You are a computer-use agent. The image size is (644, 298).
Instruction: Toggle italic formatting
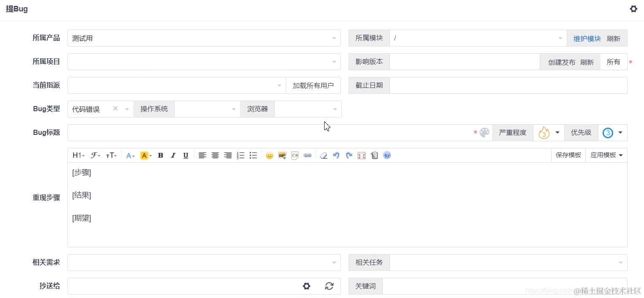[x=173, y=156]
